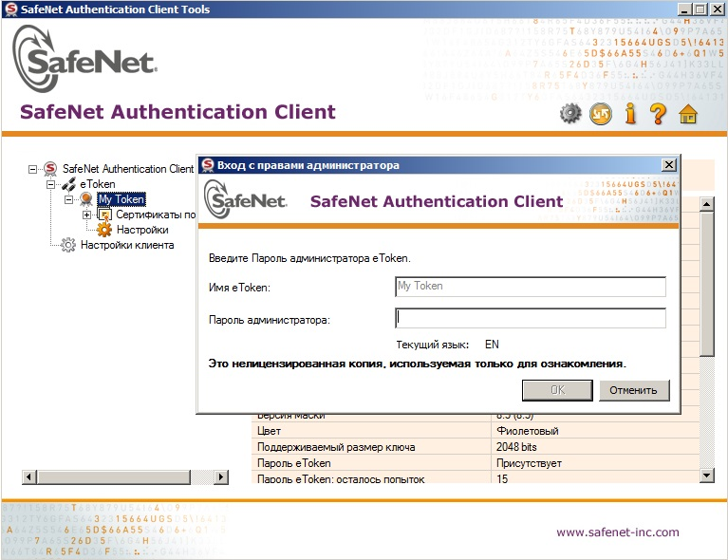Viewport: 728px width, 560px height.
Task: Click the details pane scroll down arrow
Action: [706, 475]
